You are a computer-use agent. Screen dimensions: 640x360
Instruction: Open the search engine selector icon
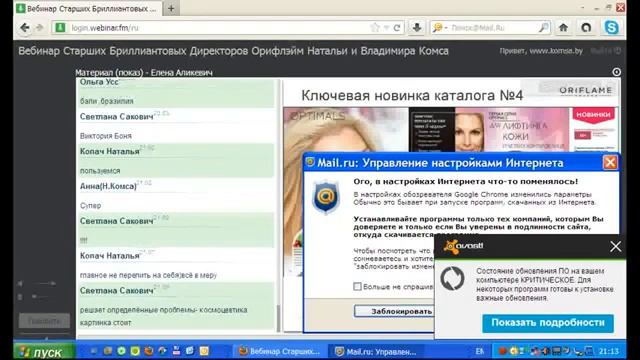[x=440, y=28]
